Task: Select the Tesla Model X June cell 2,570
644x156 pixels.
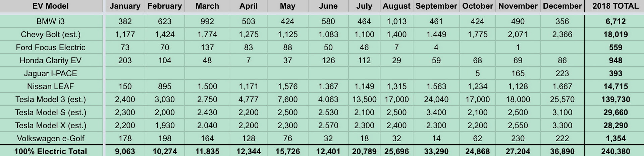Action: point(328,126)
